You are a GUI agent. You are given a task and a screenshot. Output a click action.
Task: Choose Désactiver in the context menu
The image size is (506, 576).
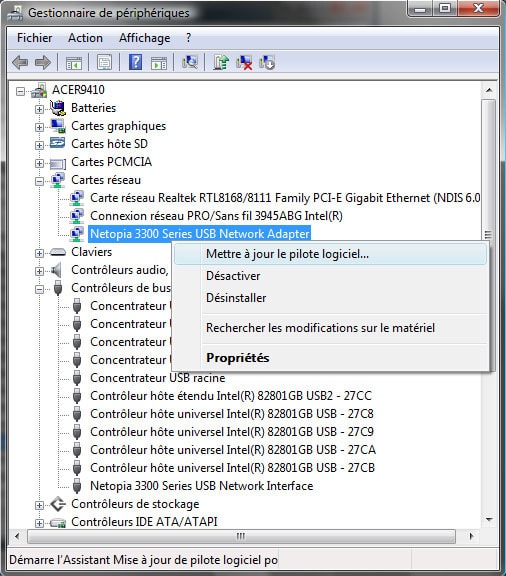click(331, 276)
